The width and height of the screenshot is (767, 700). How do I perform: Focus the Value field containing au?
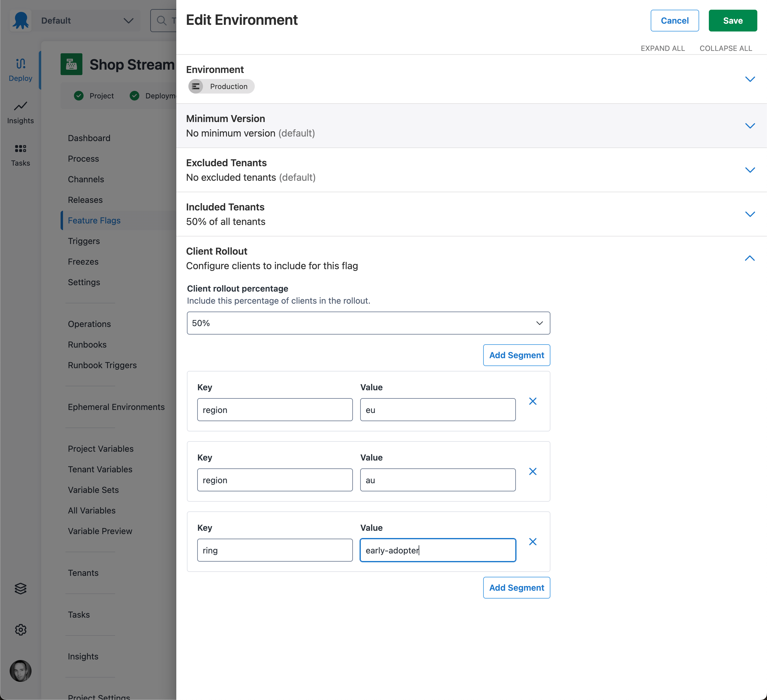[x=438, y=480]
